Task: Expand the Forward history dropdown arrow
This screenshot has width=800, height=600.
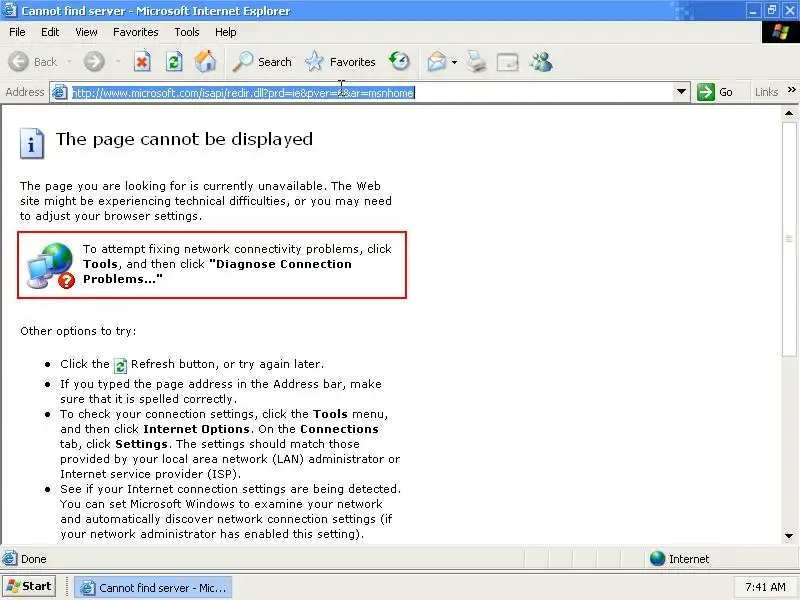Action: (x=118, y=62)
